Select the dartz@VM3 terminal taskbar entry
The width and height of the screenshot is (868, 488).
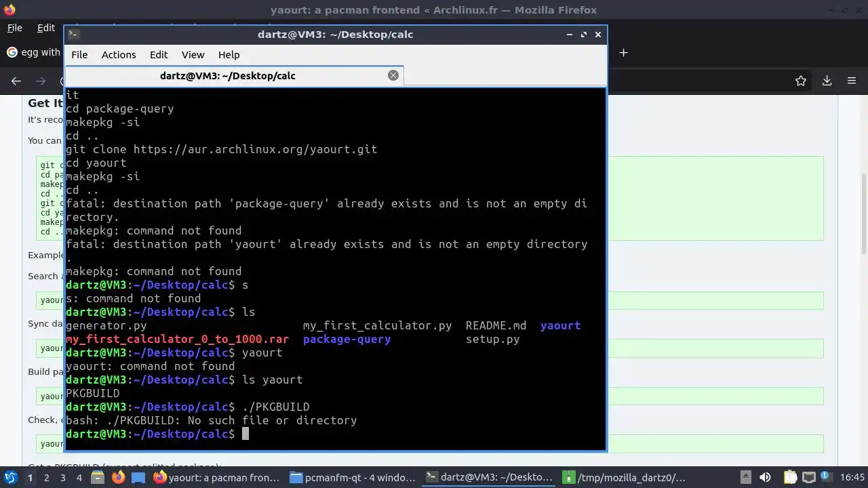[489, 478]
